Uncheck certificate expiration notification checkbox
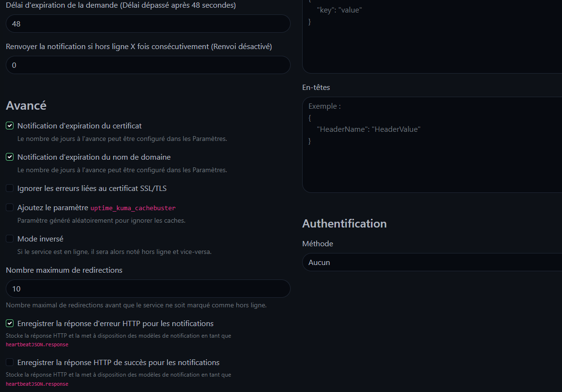This screenshot has width=562, height=392. click(x=10, y=126)
